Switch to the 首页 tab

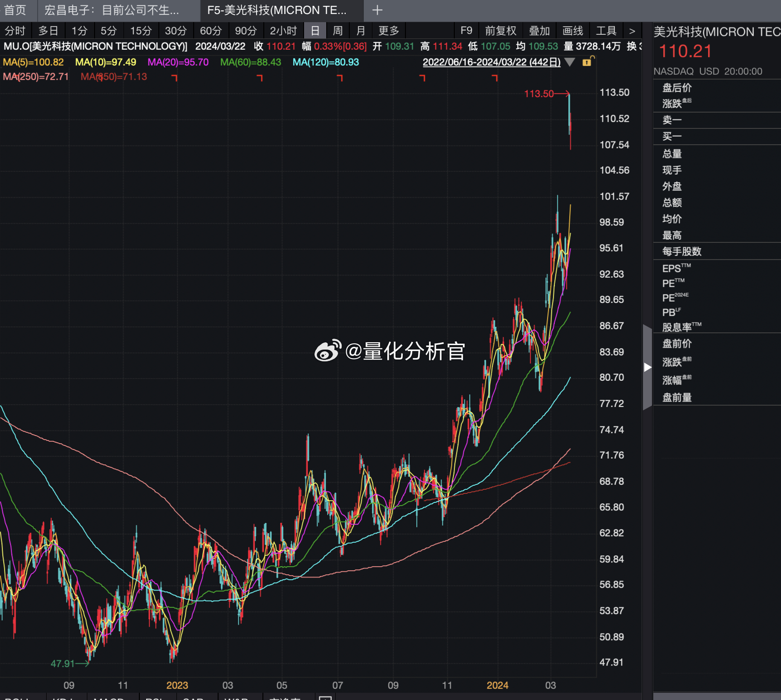click(15, 10)
